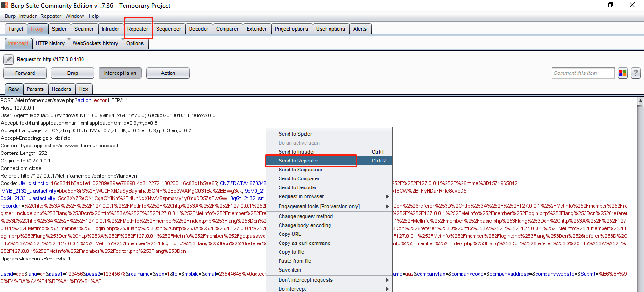Choose Send to Decoder in context menu

(x=329, y=187)
